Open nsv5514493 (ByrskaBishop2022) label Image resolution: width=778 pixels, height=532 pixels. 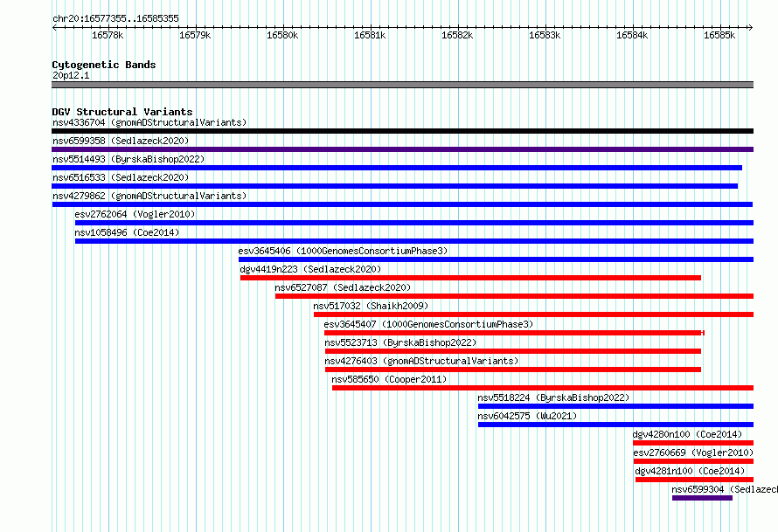tap(129, 159)
